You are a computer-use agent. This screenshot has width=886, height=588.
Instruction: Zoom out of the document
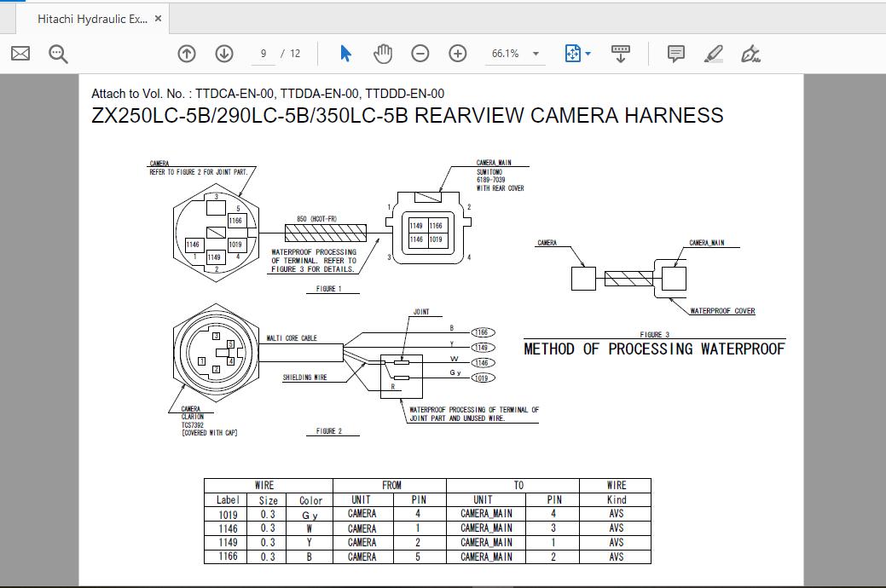point(419,53)
